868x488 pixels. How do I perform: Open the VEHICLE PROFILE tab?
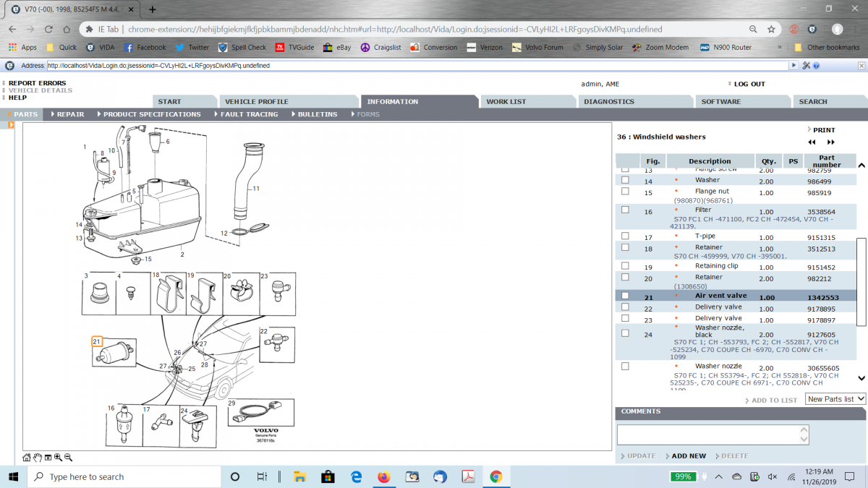tap(256, 102)
